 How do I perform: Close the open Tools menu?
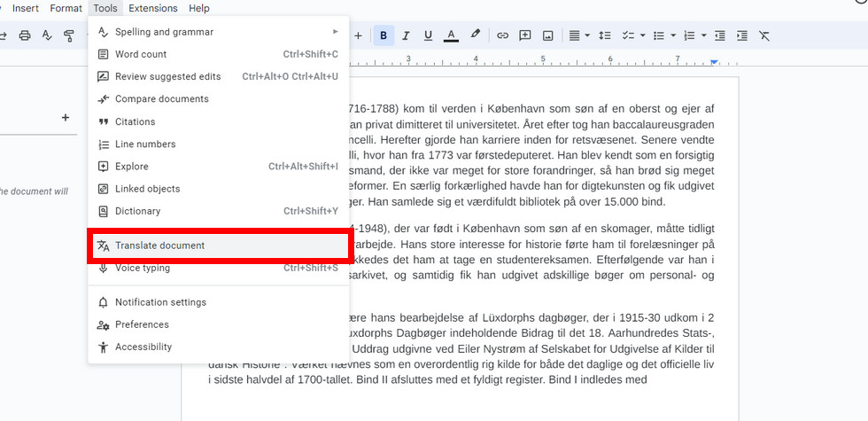click(105, 8)
